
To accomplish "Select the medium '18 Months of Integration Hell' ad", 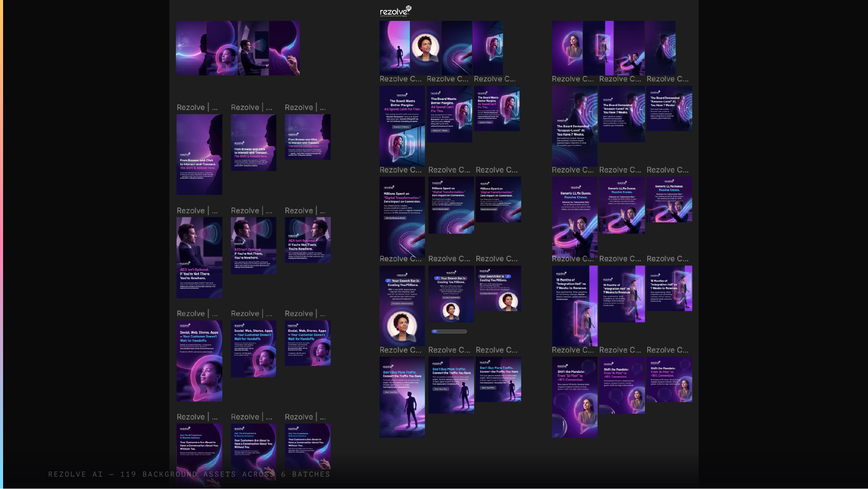I will (622, 294).
